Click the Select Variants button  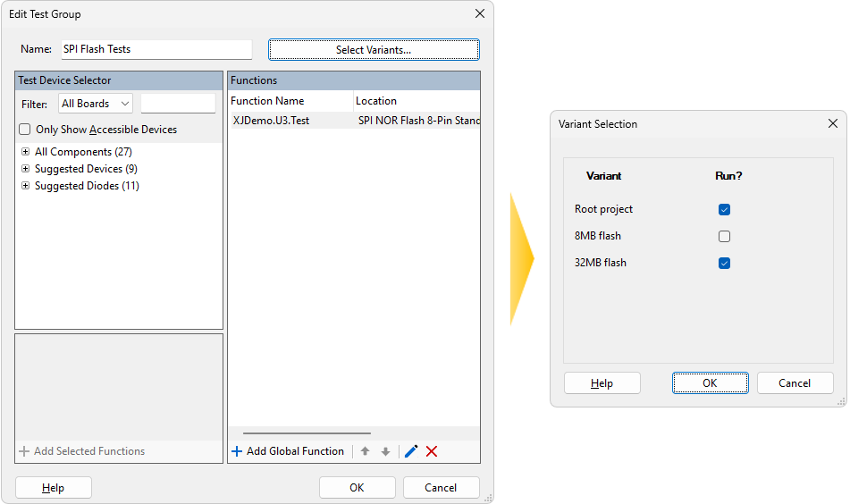click(374, 49)
